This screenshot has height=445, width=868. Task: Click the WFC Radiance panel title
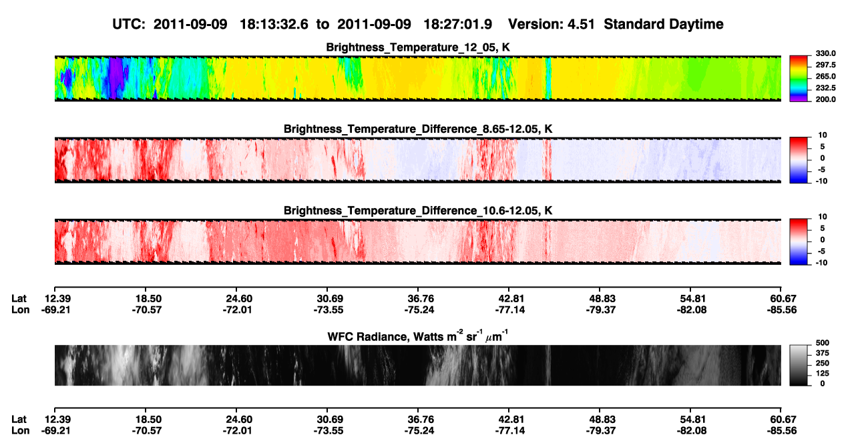point(418,336)
